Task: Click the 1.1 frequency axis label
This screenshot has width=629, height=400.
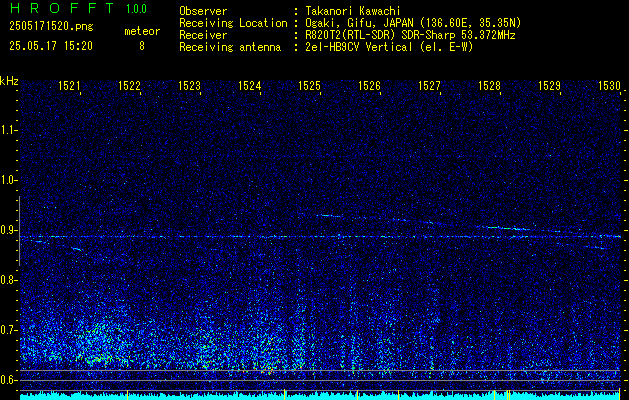Action: [x=8, y=130]
